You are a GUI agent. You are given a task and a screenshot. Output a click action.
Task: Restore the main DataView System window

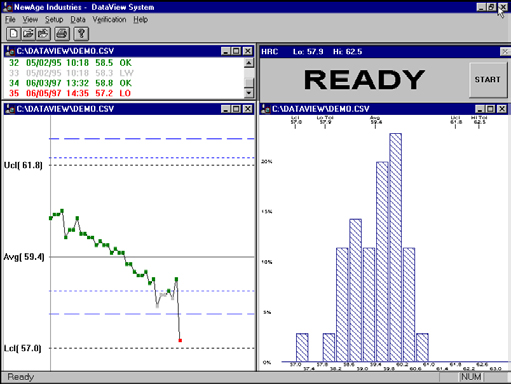pyautogui.click(x=491, y=7)
